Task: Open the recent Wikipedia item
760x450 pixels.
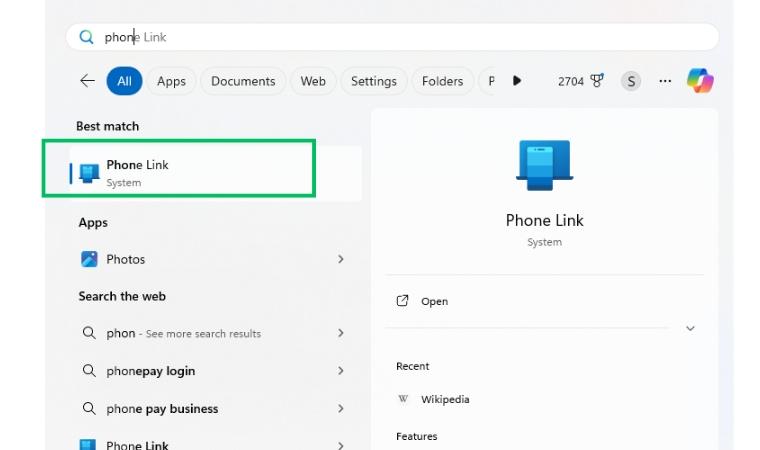Action: click(x=445, y=400)
